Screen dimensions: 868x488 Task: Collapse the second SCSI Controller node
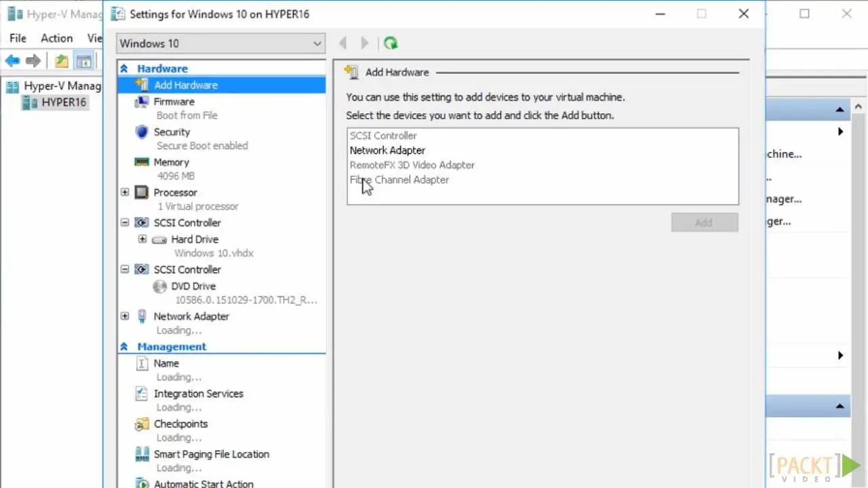[125, 269]
